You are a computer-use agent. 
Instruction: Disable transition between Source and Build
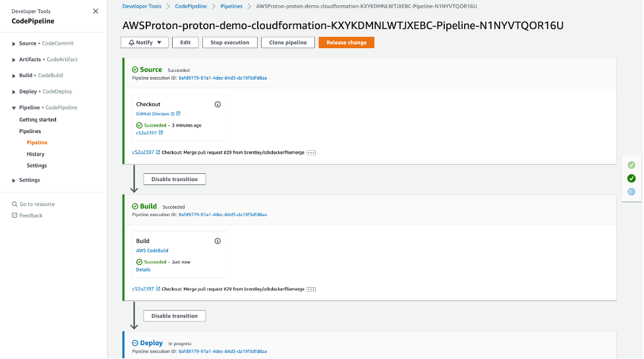(175, 179)
